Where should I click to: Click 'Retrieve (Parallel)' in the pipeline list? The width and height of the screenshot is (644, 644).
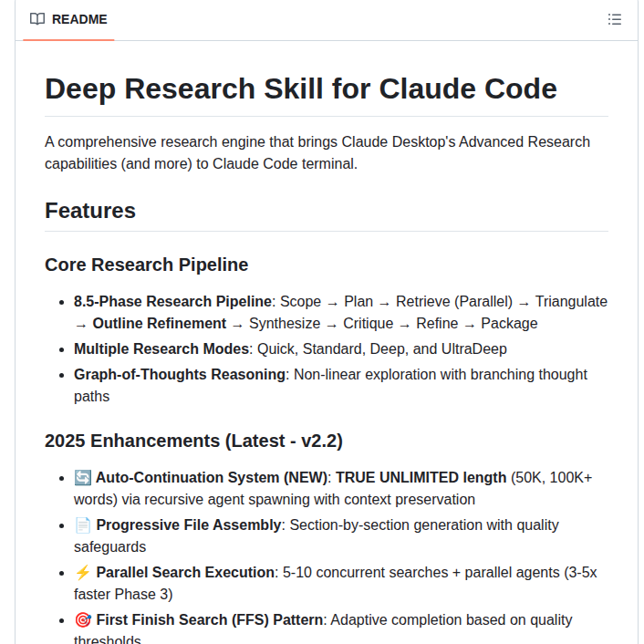454,301
